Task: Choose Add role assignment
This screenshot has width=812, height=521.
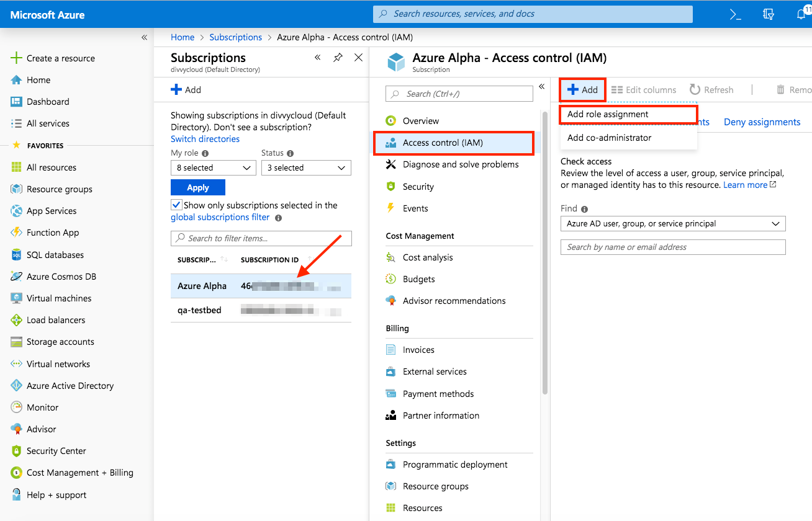Action: pos(628,114)
